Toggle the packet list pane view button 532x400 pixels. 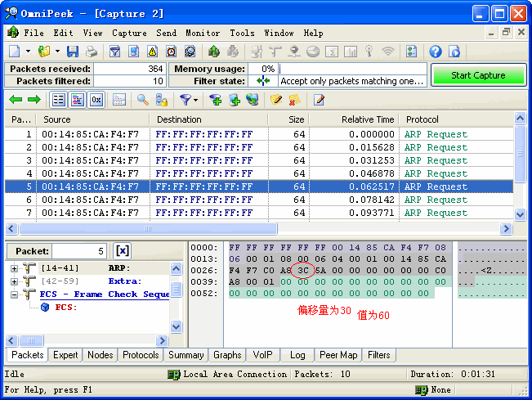click(59, 100)
